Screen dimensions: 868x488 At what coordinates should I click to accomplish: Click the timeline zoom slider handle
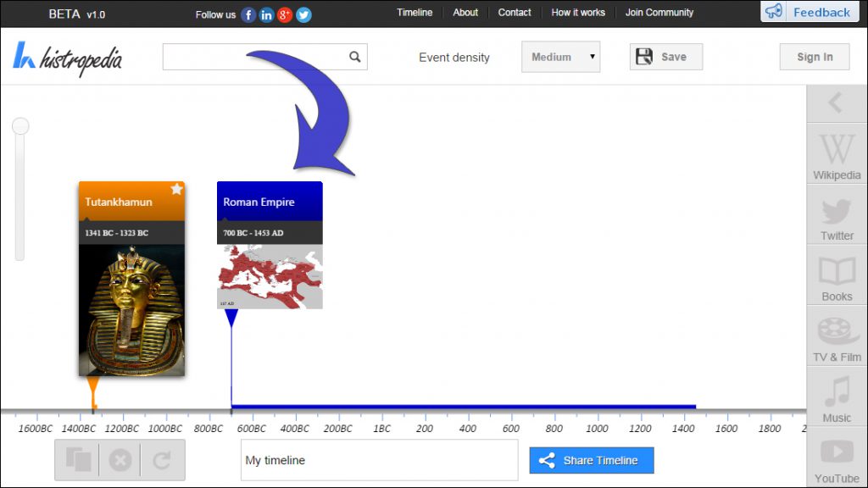pos(20,127)
